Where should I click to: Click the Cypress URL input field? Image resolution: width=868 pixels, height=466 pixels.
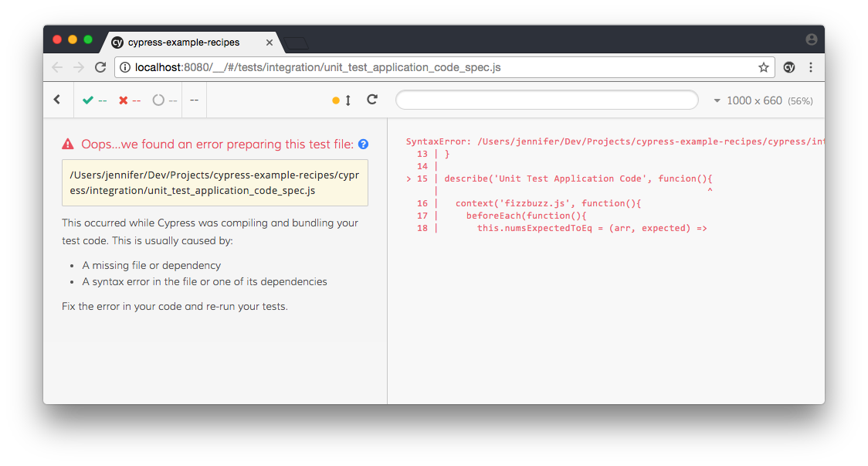coord(547,100)
